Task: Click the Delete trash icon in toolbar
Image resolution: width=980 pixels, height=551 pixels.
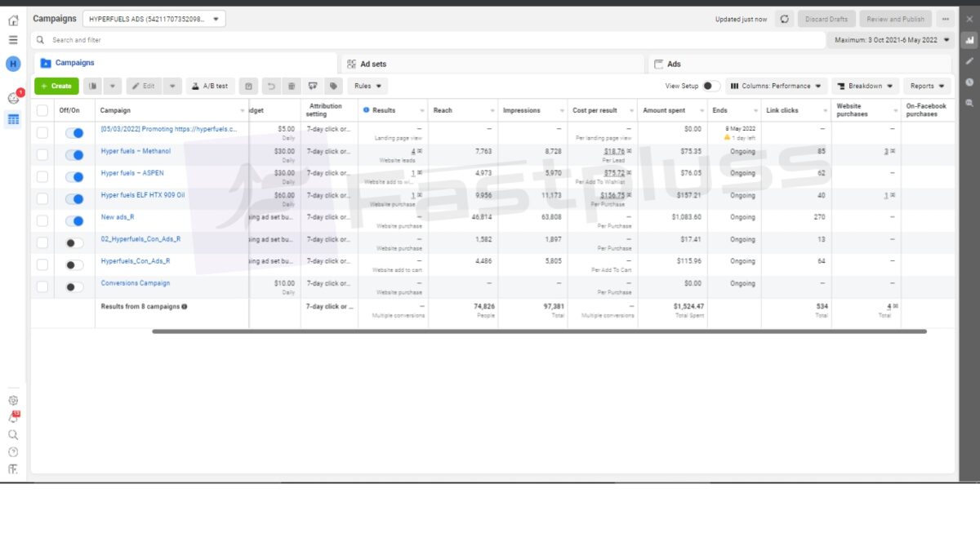Action: pos(292,86)
